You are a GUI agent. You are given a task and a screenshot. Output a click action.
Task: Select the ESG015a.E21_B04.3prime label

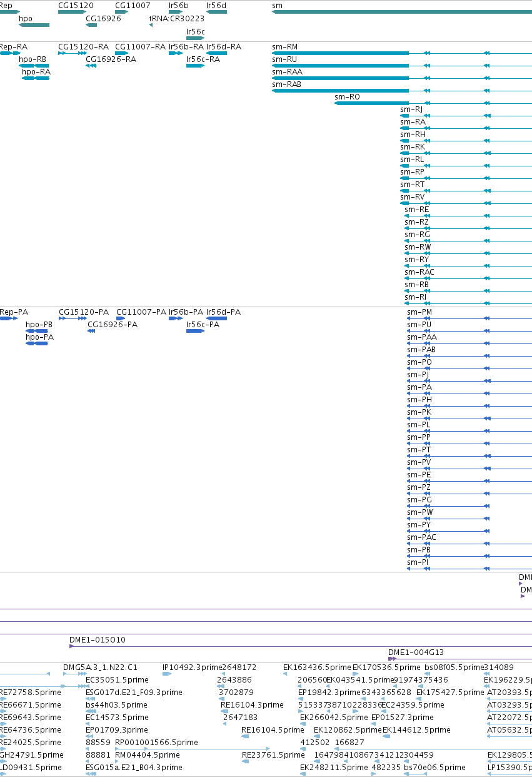(x=134, y=768)
